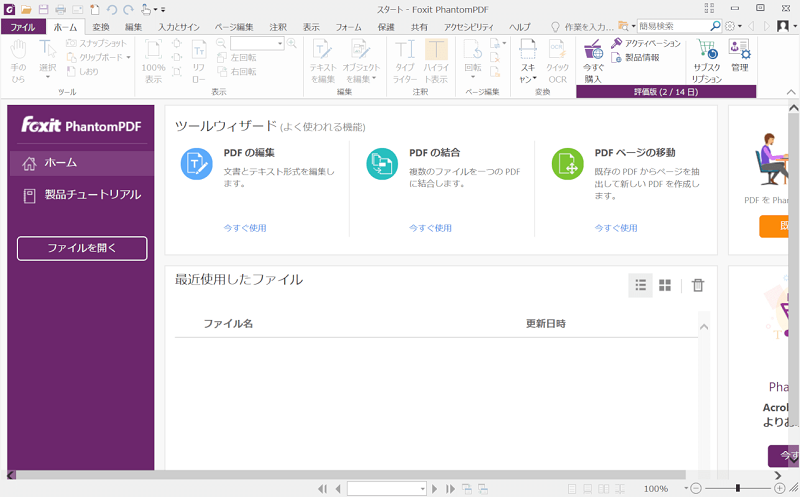Switch recent files to thumbnail grid view

click(665, 285)
